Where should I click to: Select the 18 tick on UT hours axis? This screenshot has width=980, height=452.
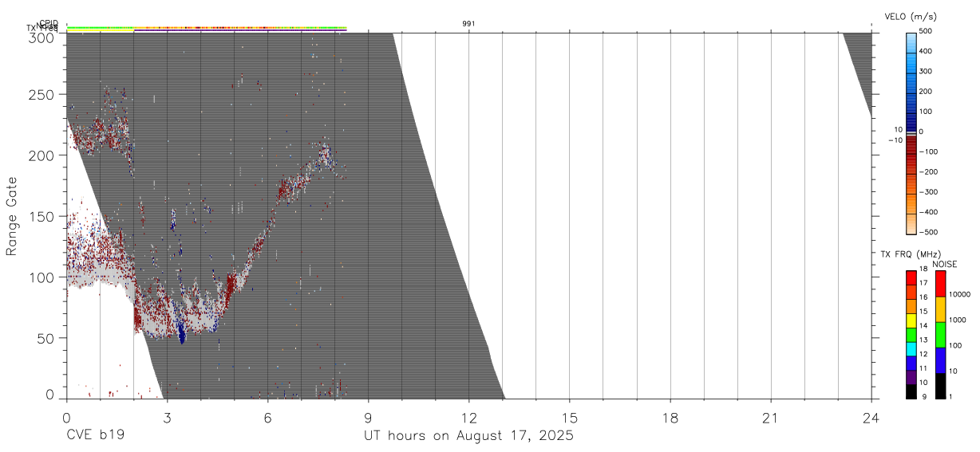pyautogui.click(x=670, y=418)
